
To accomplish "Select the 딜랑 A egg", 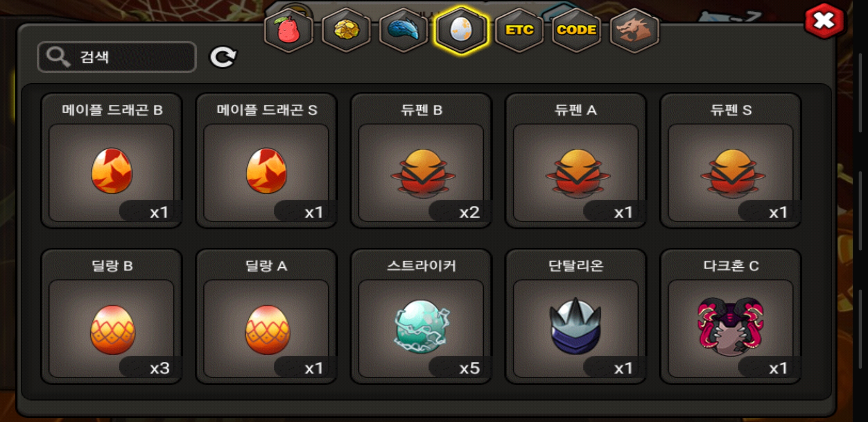I will pos(266,316).
